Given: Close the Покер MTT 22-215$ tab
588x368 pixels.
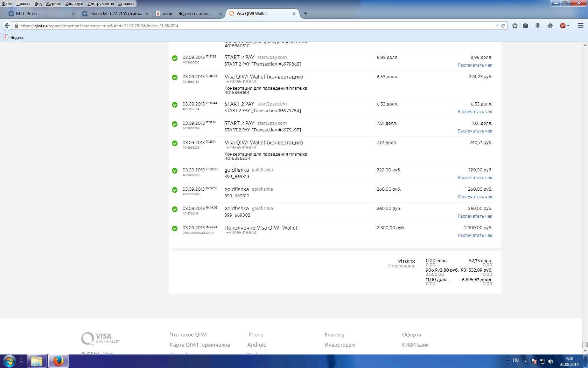Looking at the screenshot, I should click(147, 14).
